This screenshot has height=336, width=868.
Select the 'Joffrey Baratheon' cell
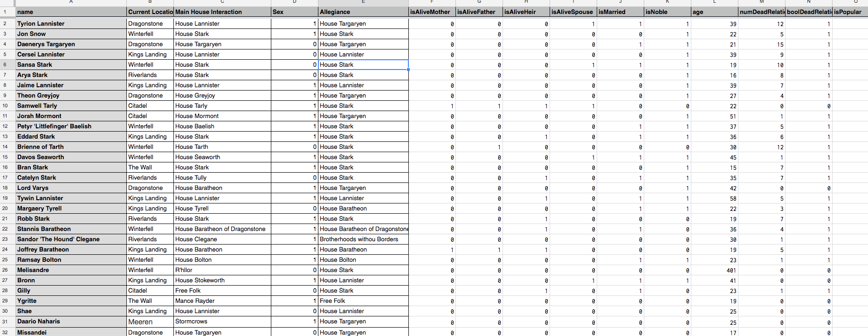click(71, 249)
